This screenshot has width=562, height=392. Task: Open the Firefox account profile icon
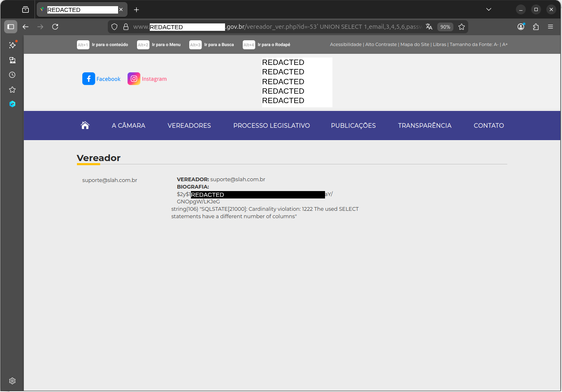coord(521,27)
